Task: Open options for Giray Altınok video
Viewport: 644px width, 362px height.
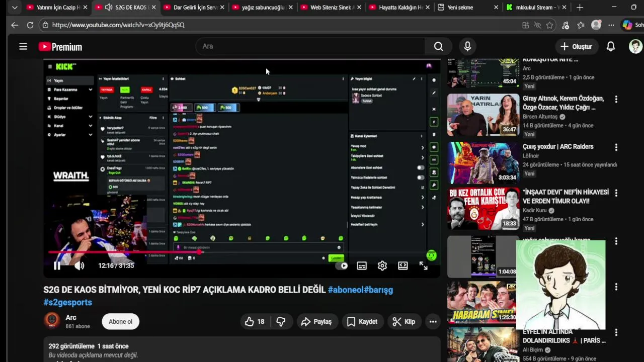Action: (616, 100)
